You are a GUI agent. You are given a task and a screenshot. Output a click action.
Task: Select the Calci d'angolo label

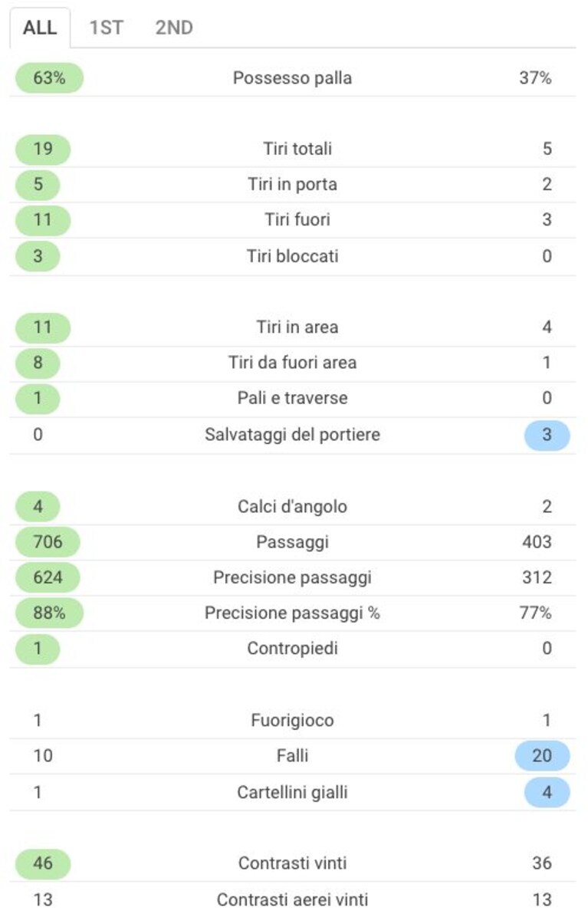click(x=292, y=507)
